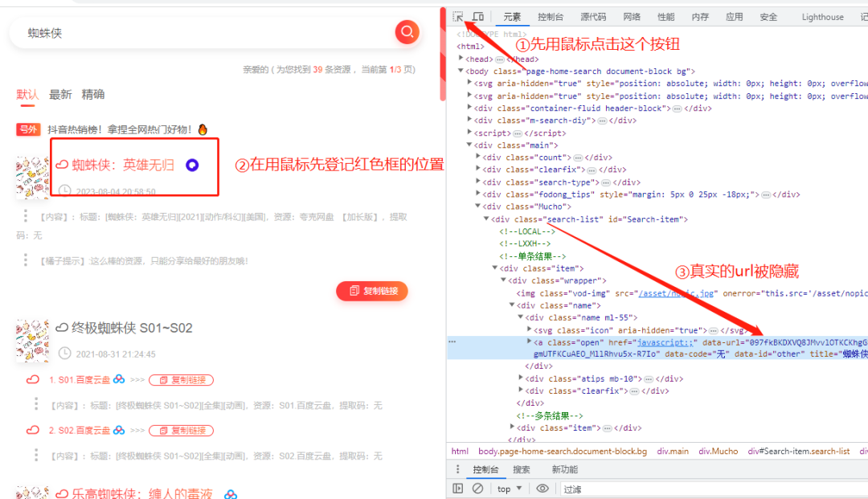Expand the head element node
Image resolution: width=868 pixels, height=499 pixels.
[x=461, y=58]
